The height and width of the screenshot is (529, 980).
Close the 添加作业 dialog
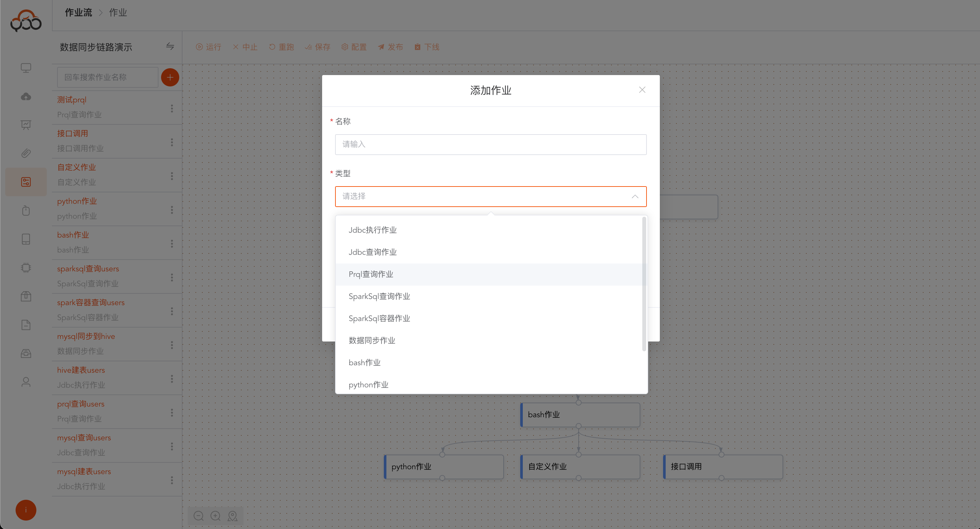[642, 90]
